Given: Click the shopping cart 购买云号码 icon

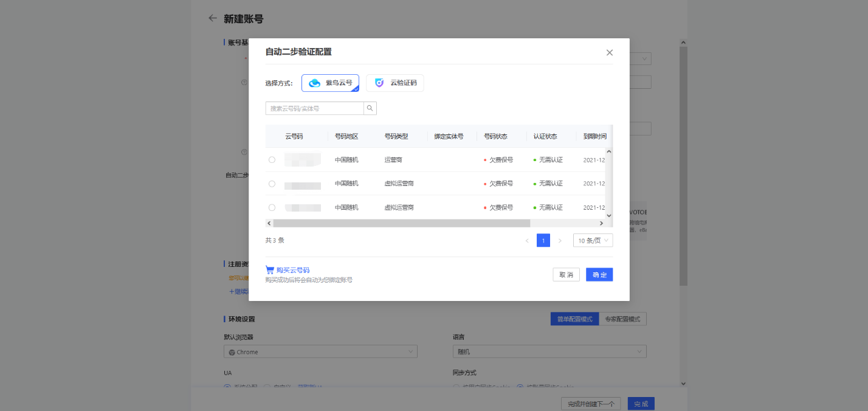Looking at the screenshot, I should (x=270, y=269).
